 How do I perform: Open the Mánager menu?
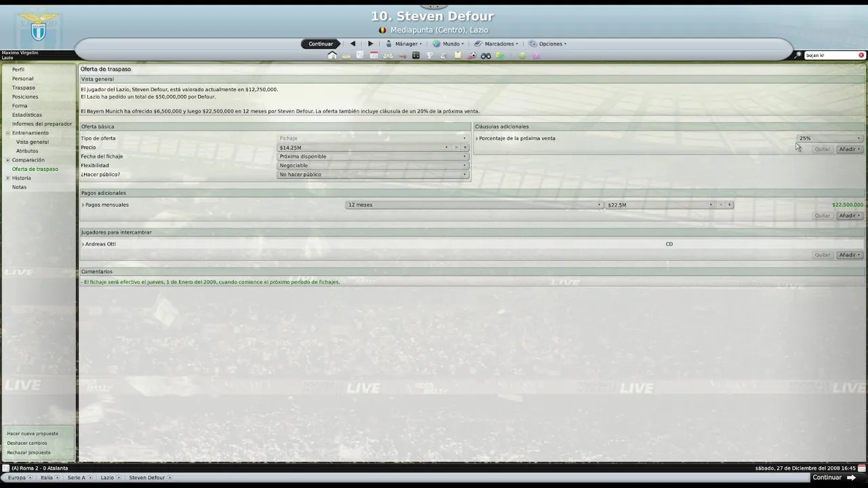(x=404, y=43)
